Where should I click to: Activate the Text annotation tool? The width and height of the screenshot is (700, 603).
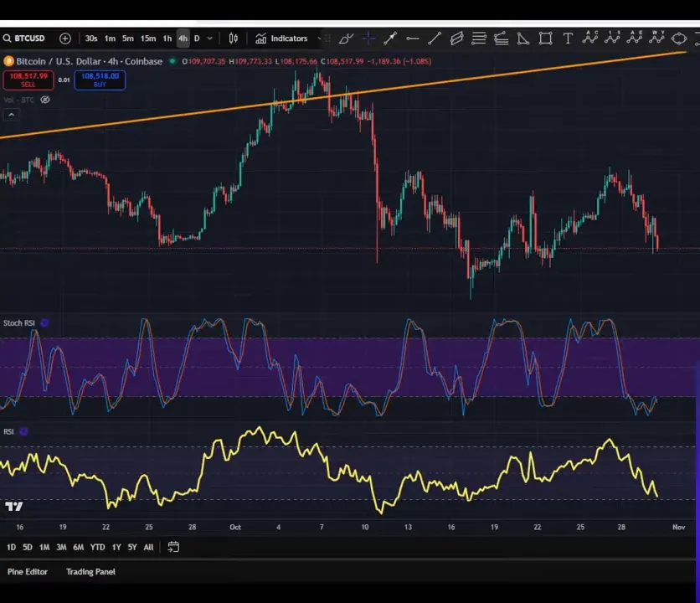coord(568,39)
